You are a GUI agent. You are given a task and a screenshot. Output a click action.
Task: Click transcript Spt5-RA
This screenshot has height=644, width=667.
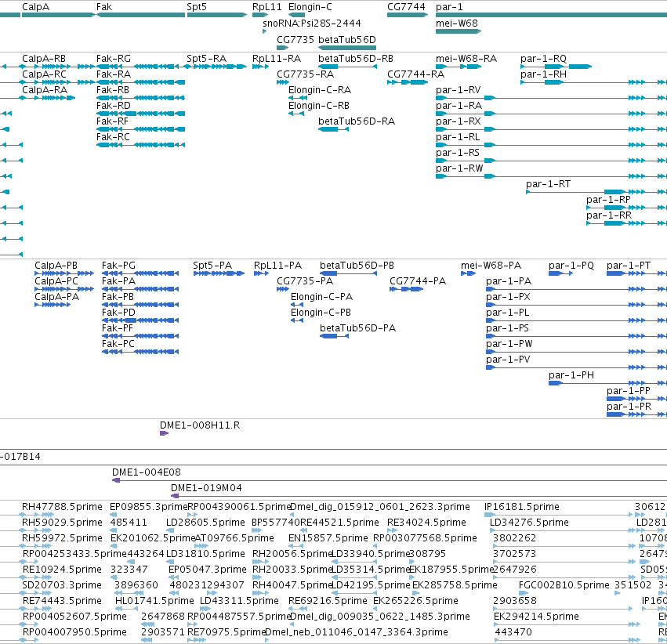click(x=217, y=67)
